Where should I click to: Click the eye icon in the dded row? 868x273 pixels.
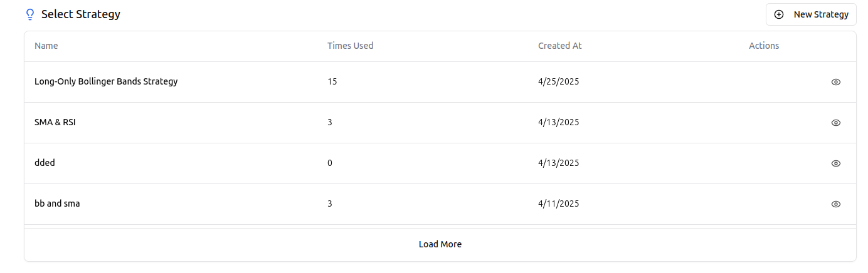point(835,163)
